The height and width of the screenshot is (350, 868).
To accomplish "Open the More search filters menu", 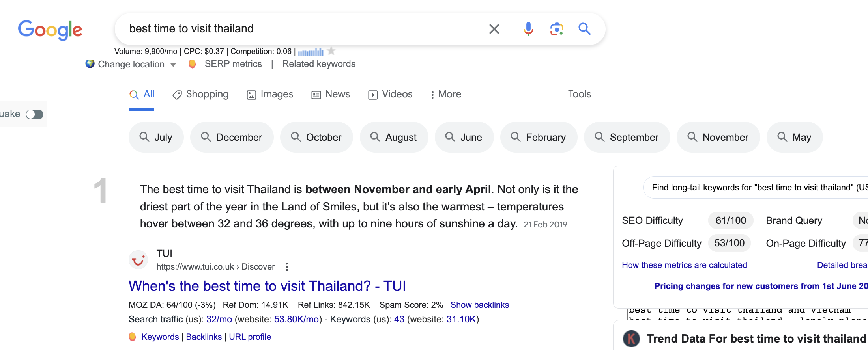I will tap(446, 94).
